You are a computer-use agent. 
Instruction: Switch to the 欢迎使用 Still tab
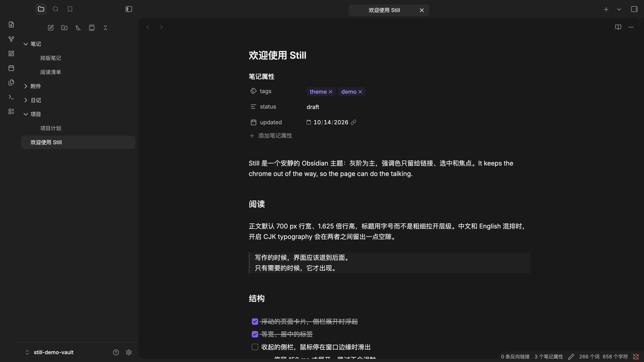point(384,10)
